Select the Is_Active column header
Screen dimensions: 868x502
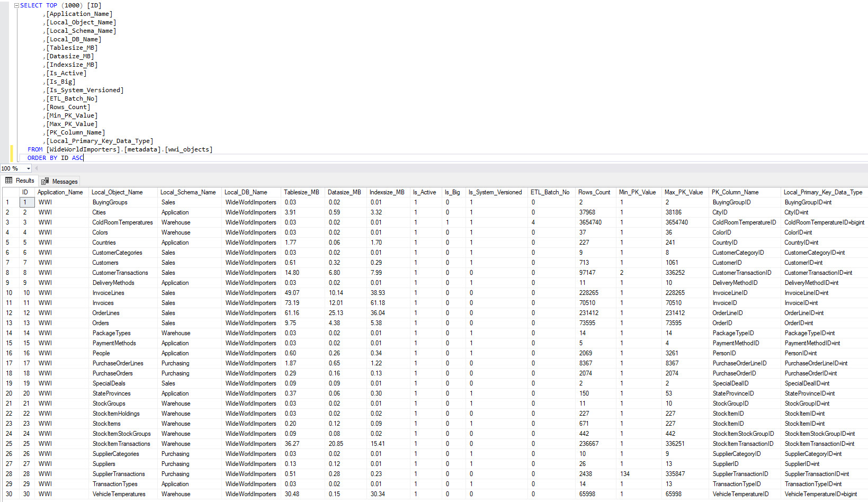pyautogui.click(x=426, y=192)
